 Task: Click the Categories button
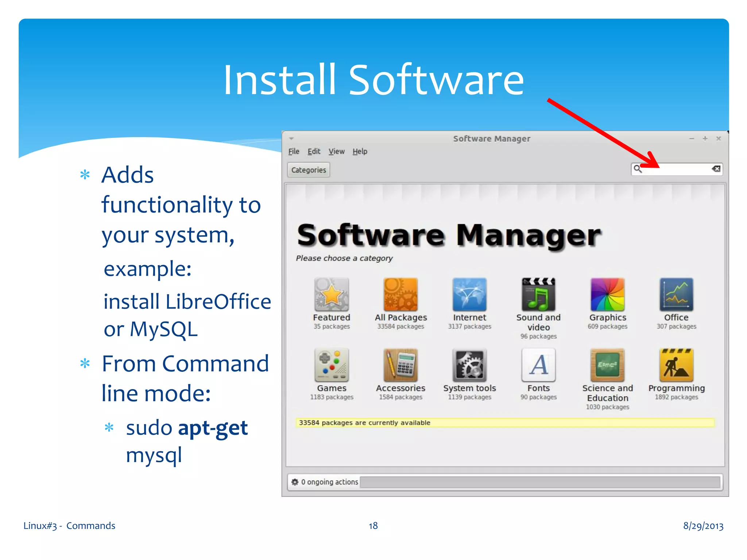(x=309, y=170)
